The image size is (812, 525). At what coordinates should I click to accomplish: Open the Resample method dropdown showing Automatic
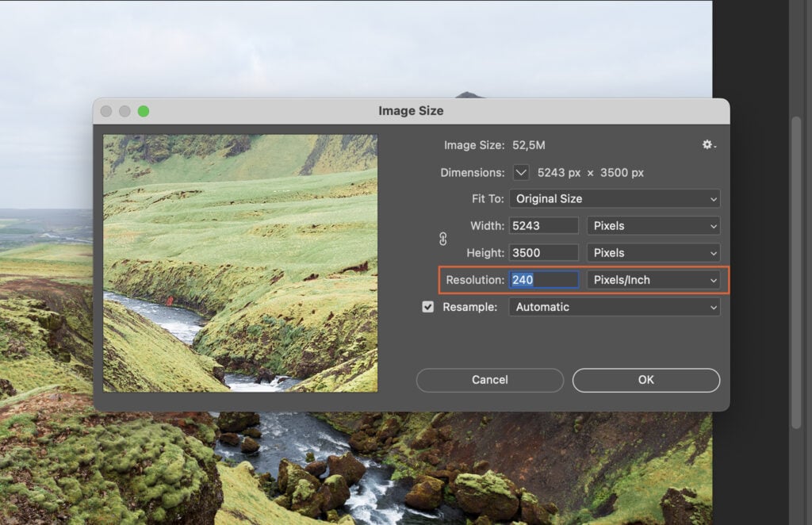tap(615, 307)
